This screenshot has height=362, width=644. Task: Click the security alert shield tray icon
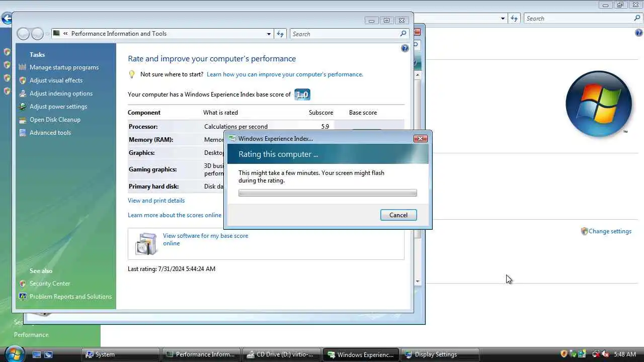(564, 354)
